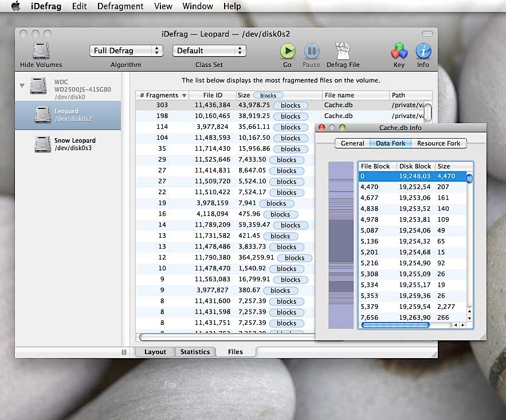Collapse the WDC disk disclosure triangle

pyautogui.click(x=22, y=86)
